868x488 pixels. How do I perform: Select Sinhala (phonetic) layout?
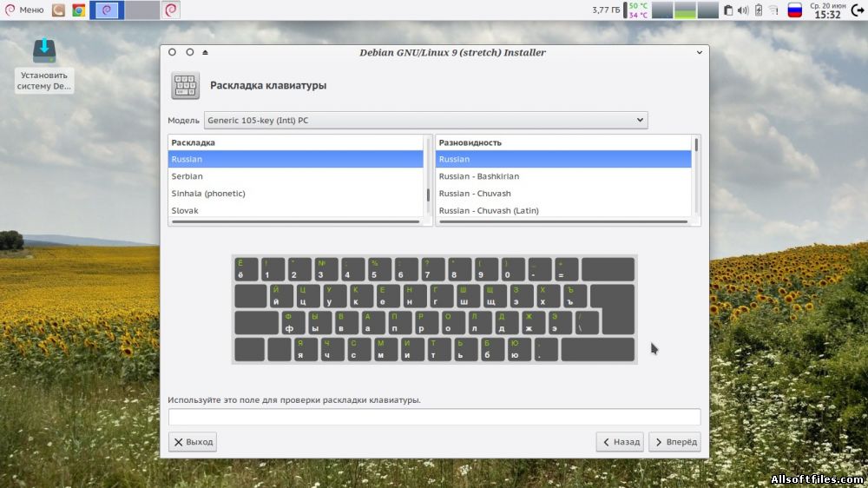tap(296, 194)
